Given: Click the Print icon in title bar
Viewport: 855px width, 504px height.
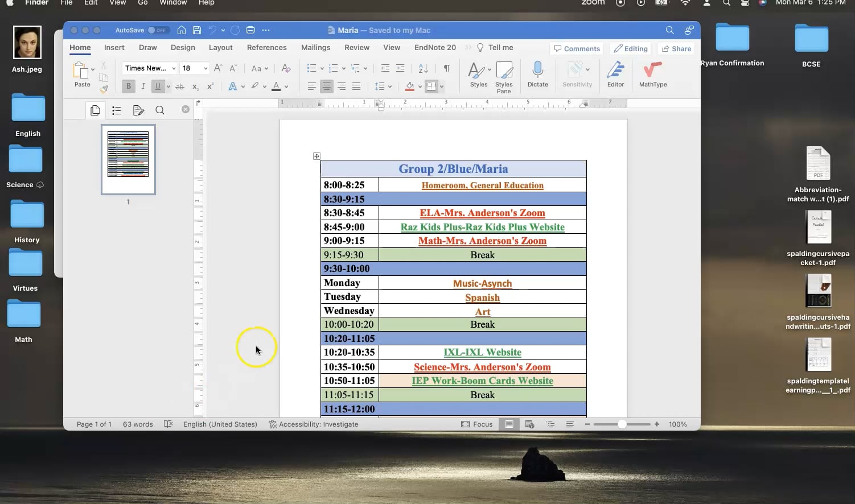Looking at the screenshot, I should tap(250, 30).
